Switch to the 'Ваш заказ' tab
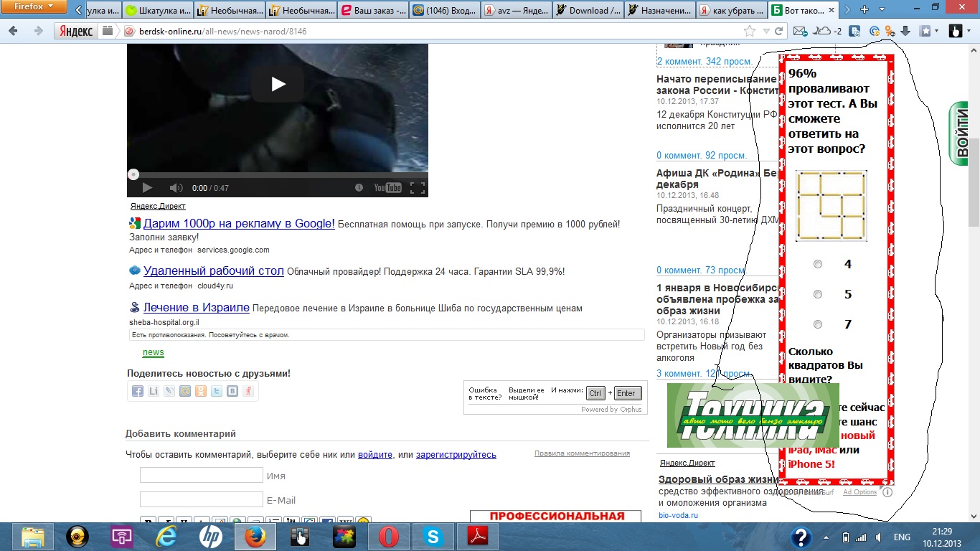This screenshot has height=551, width=980. pyautogui.click(x=373, y=10)
